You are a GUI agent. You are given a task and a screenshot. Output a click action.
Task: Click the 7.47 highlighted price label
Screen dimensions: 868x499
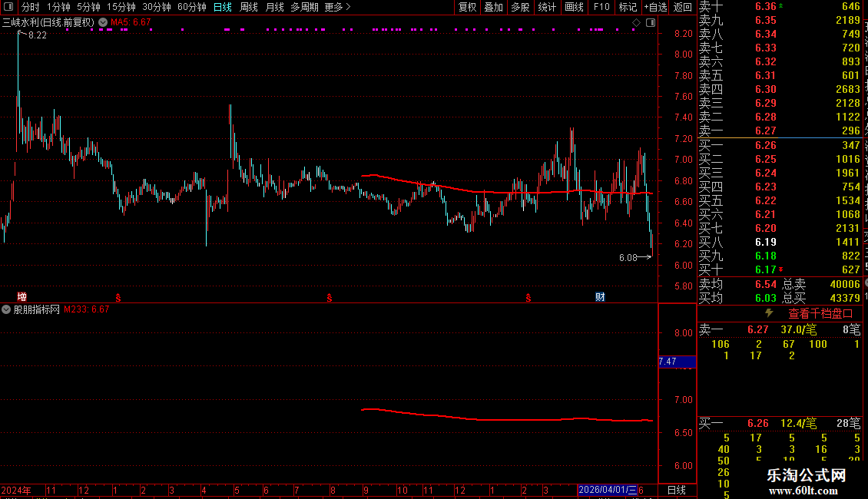point(677,362)
